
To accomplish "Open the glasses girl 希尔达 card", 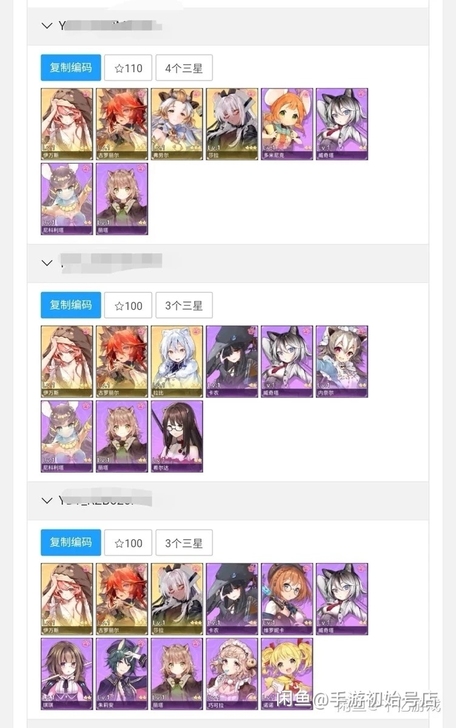I will pyautogui.click(x=177, y=436).
